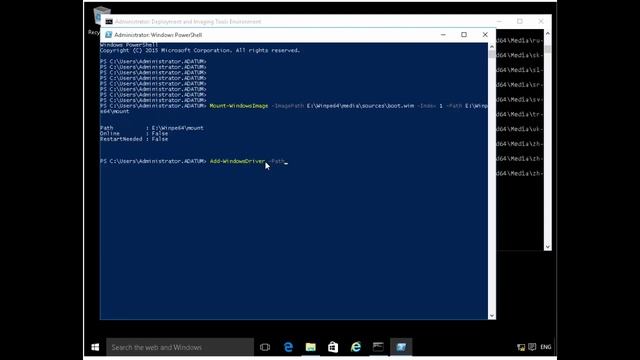The width and height of the screenshot is (640, 360).
Task: Click the Administrator: Windows PowerShell title text
Action: click(x=158, y=35)
